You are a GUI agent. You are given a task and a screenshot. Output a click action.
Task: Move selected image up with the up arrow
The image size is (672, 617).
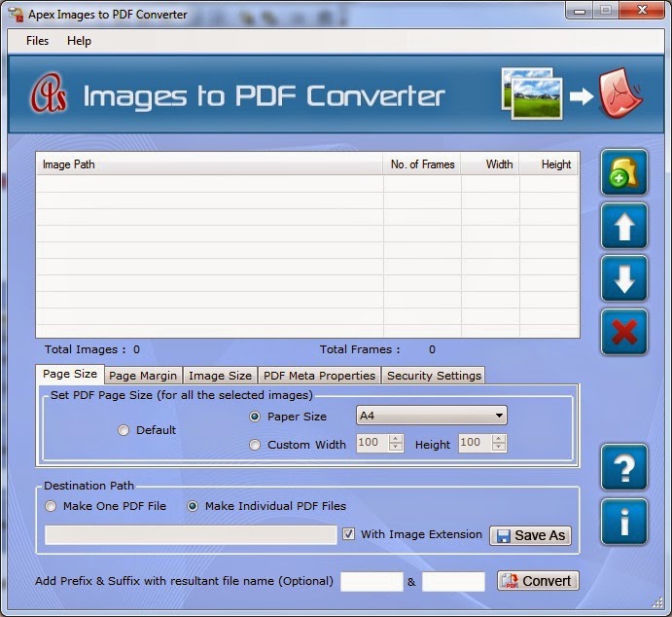tap(624, 227)
